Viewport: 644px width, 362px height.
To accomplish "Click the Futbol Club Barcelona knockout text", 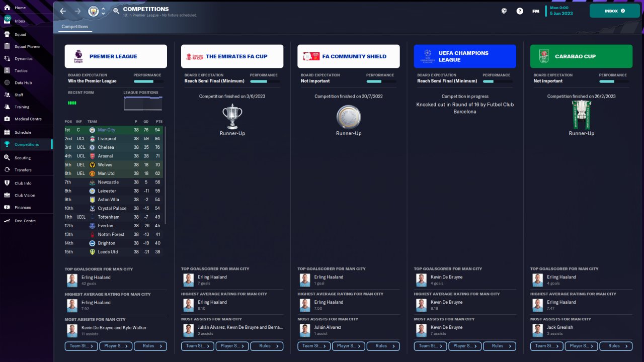I will [x=465, y=108].
